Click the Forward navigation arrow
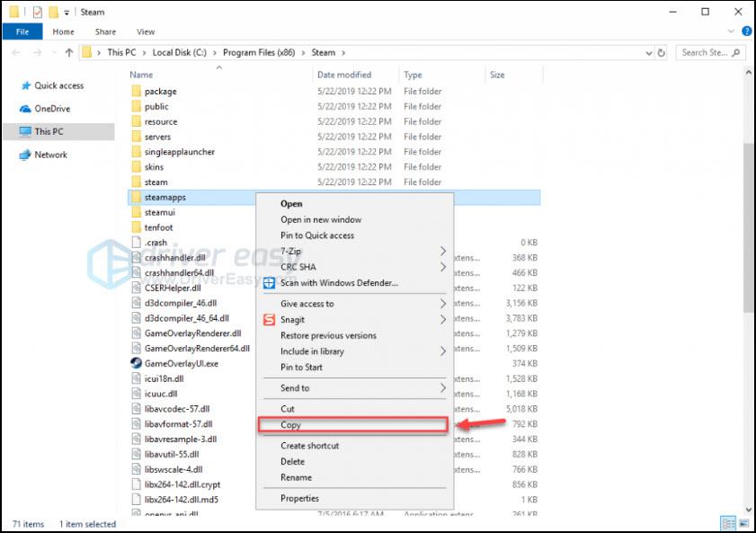This screenshot has width=756, height=533. point(37,52)
